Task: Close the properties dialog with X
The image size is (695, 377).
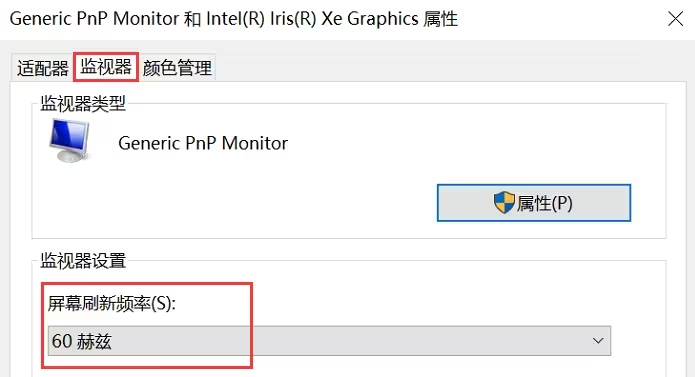Action: pos(675,19)
